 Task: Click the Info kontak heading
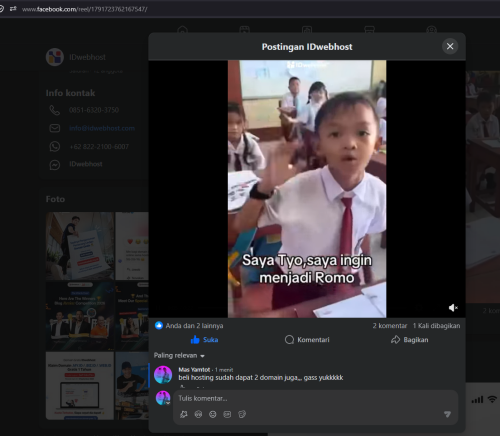point(70,93)
